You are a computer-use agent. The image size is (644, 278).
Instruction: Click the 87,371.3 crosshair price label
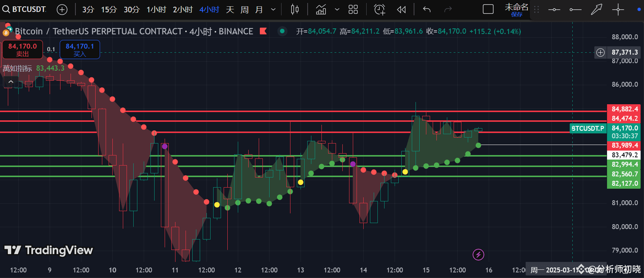[625, 52]
